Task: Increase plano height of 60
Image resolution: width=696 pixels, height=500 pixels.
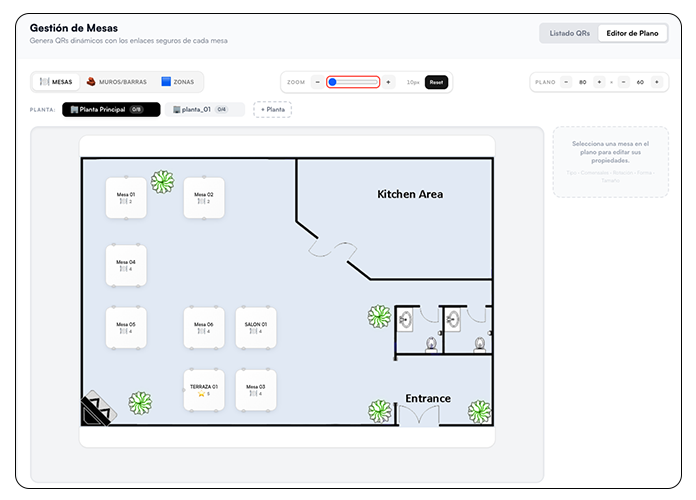Action: point(657,82)
